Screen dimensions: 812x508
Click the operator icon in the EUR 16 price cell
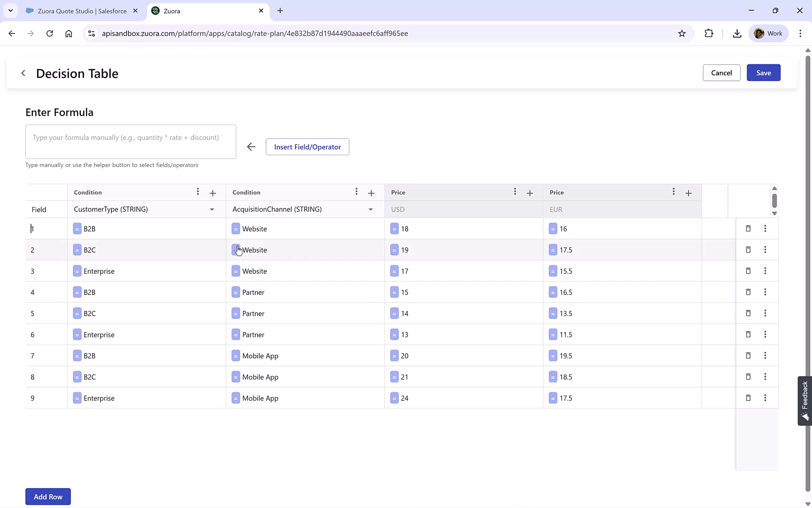[x=553, y=229]
